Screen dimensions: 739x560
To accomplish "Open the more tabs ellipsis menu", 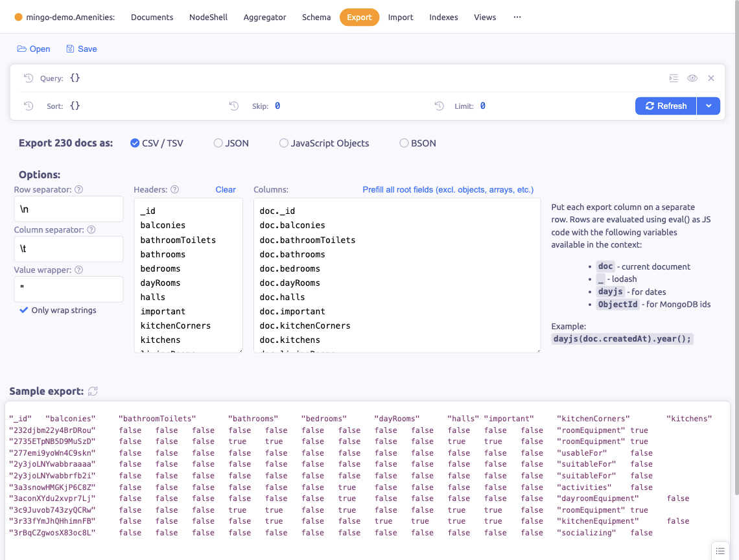I will tap(517, 17).
